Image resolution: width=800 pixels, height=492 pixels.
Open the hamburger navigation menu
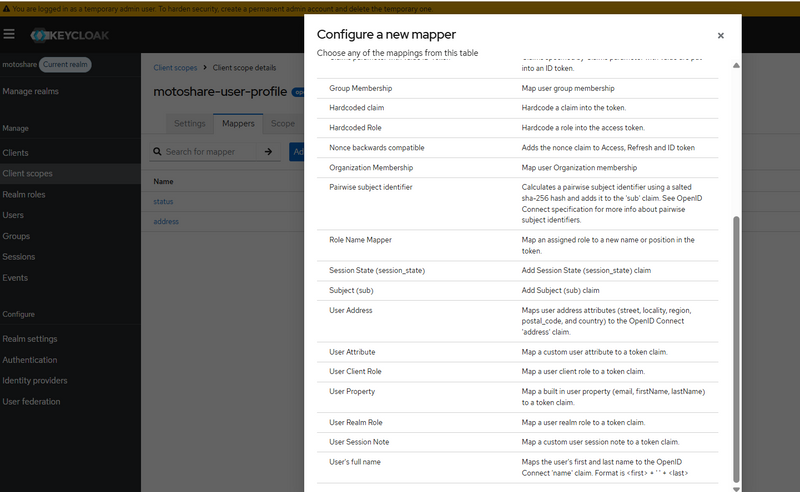pyautogui.click(x=9, y=34)
